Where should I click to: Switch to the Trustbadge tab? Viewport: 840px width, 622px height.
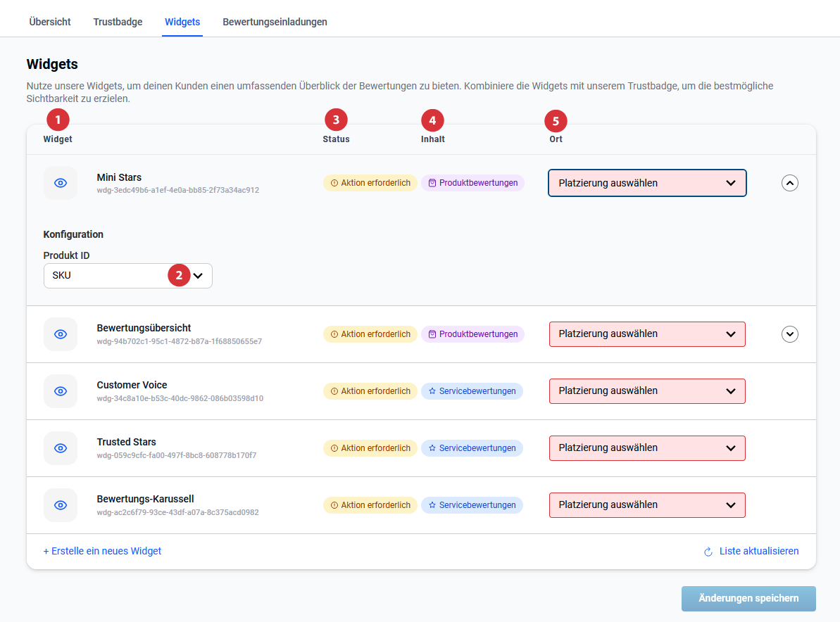(118, 22)
